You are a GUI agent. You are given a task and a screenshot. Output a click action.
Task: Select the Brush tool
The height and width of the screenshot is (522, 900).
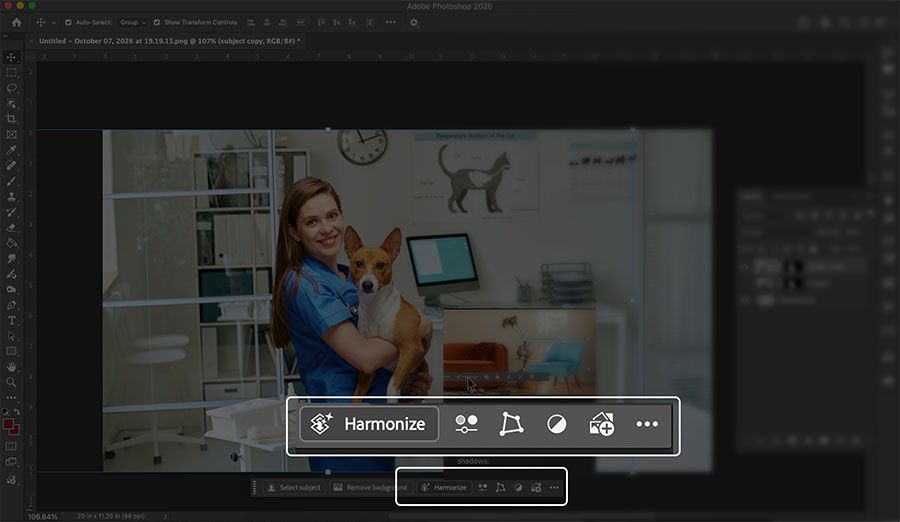[11, 181]
